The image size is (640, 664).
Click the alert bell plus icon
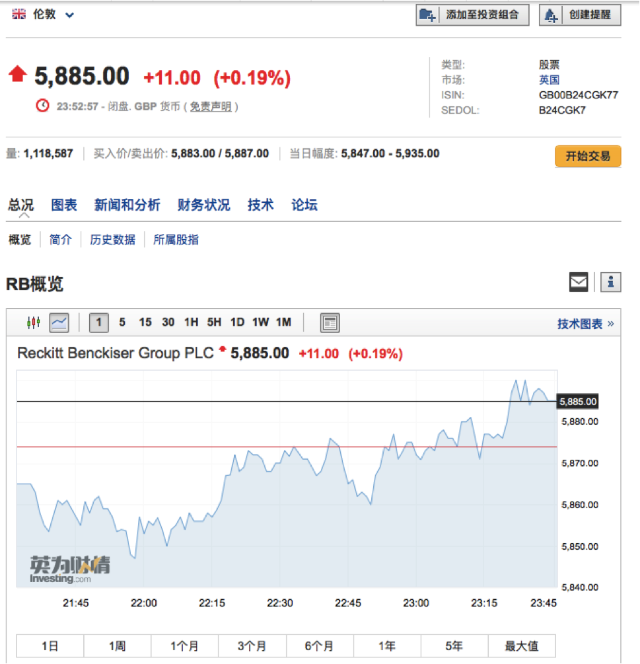click(551, 16)
